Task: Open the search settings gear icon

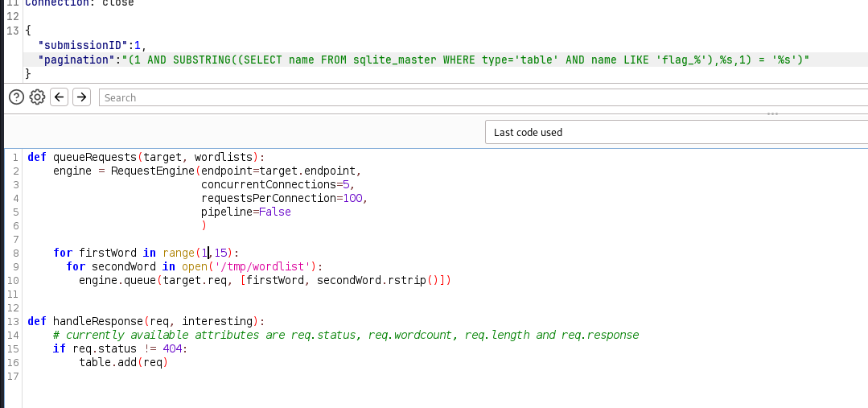Action: point(37,97)
